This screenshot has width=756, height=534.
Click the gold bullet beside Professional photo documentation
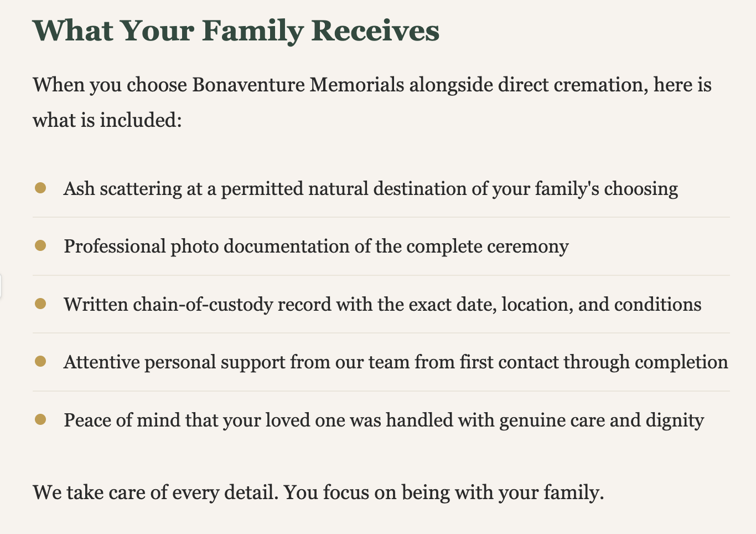point(40,245)
